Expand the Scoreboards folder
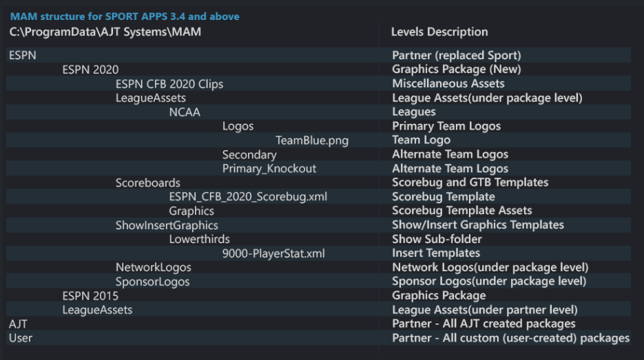This screenshot has height=360, width=644. pos(147,182)
